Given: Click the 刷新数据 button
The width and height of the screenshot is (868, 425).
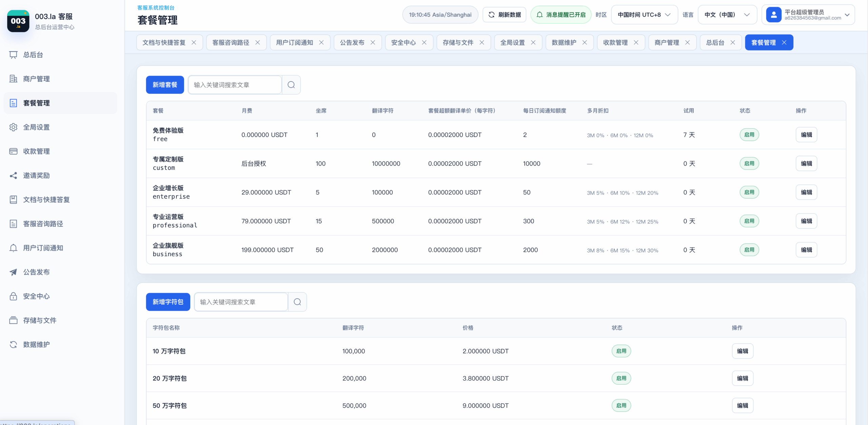Looking at the screenshot, I should pyautogui.click(x=505, y=15).
